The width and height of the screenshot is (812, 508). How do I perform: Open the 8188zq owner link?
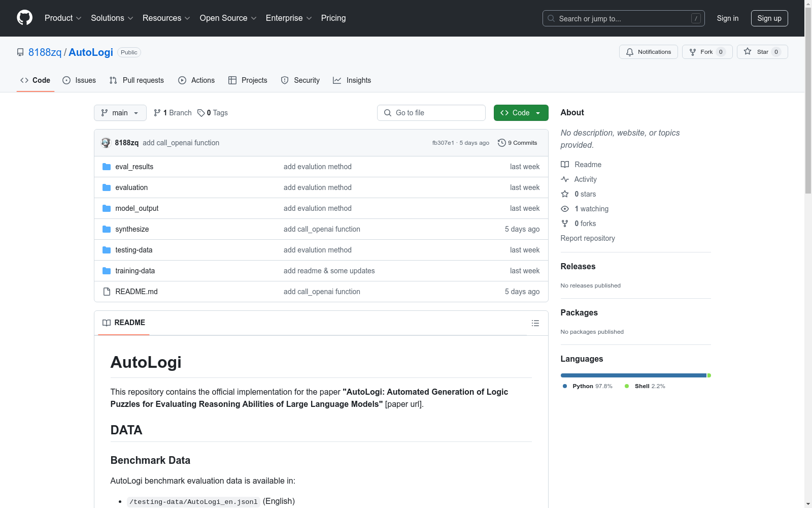pyautogui.click(x=45, y=52)
